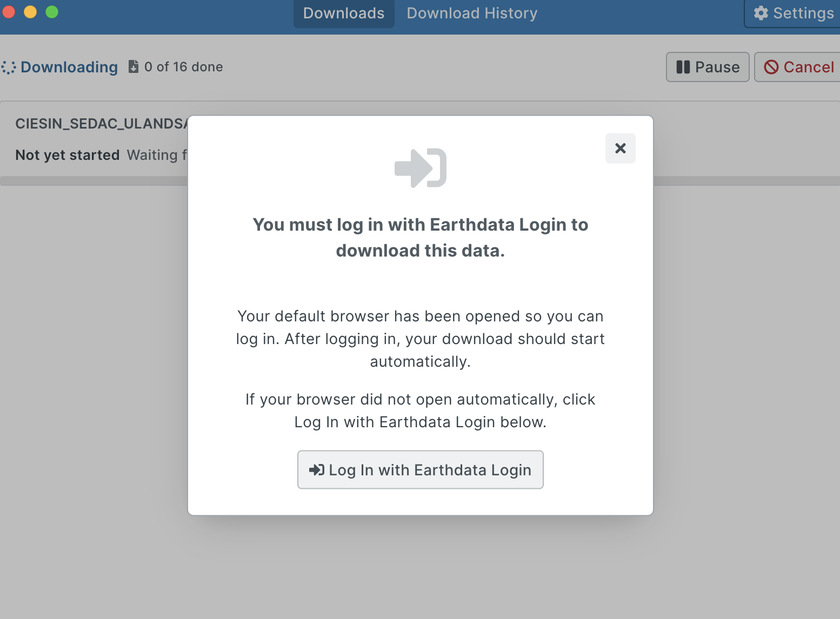Click the pause bars icon
This screenshot has width=840, height=619.
(683, 67)
